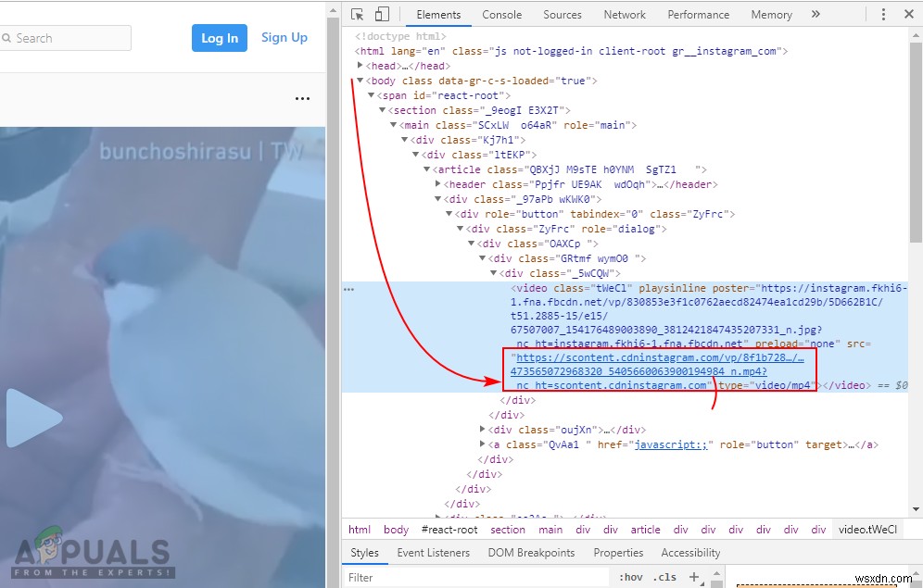Open the Memory tab
The width and height of the screenshot is (923, 588).
pos(771,15)
